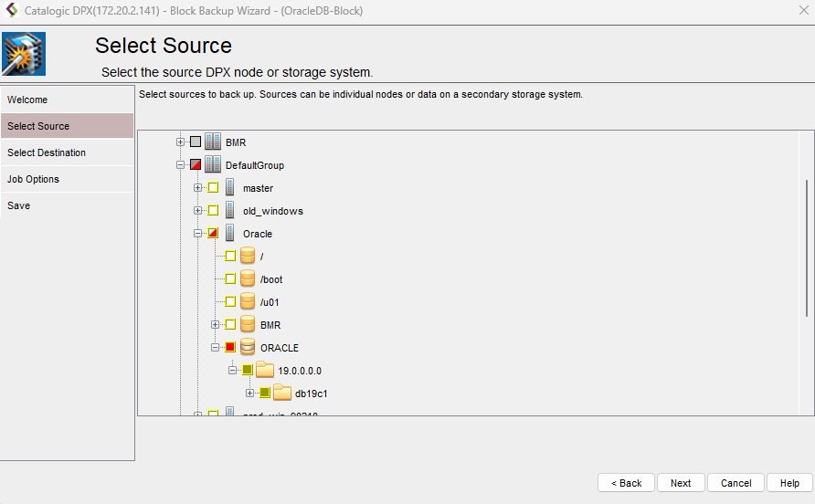Open the Job Options step
Viewport: 815px width, 504px height.
[x=34, y=179]
